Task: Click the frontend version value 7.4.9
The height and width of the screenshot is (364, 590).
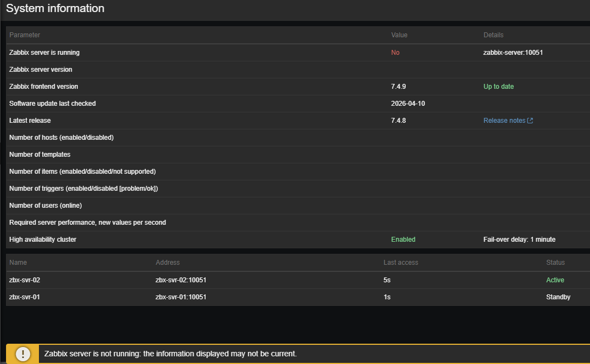Action: [398, 87]
